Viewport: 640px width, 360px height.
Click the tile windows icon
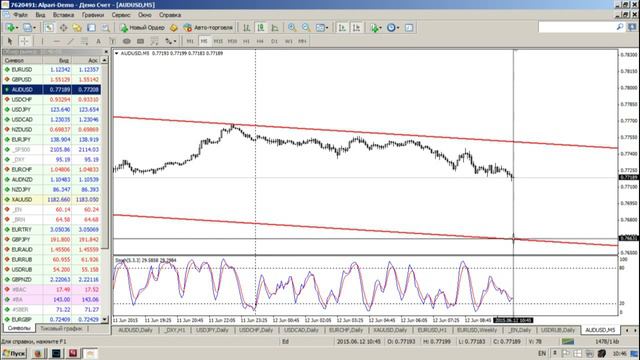(320, 27)
